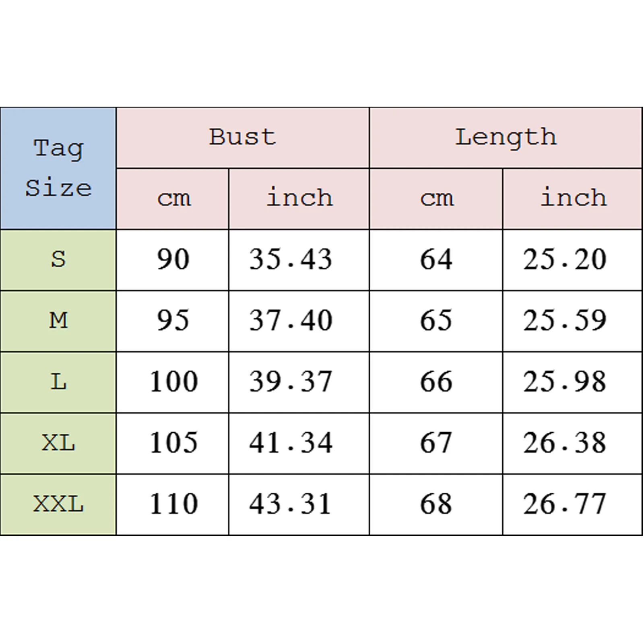This screenshot has width=644, height=644.
Task: Select the cell containing 105
Action: (x=173, y=443)
